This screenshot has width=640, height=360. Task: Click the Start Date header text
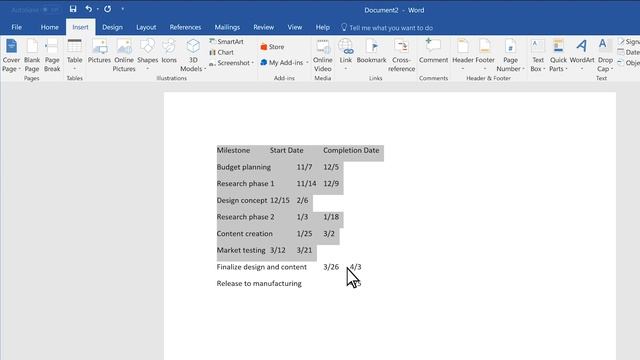pos(287,150)
